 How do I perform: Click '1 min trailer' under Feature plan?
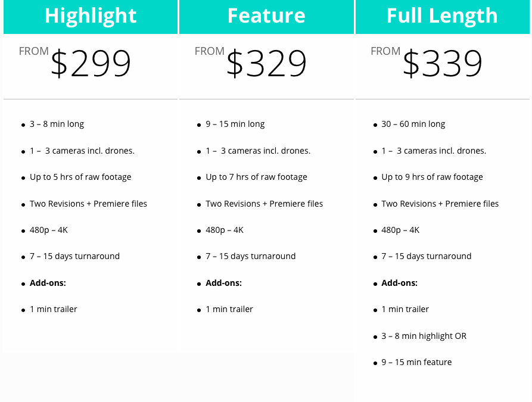(x=229, y=309)
